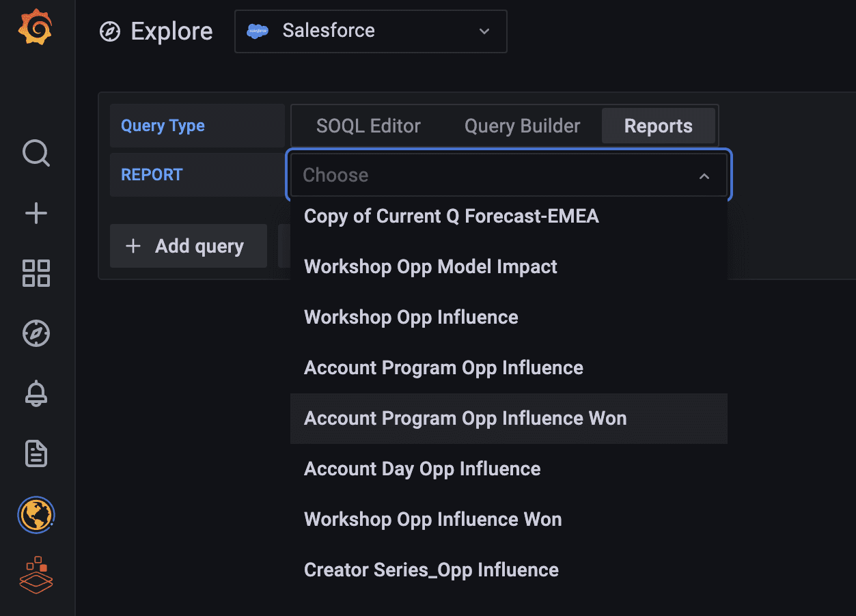Select Copy of Current Q Forecast-EMEA report
The width and height of the screenshot is (856, 616).
tap(451, 216)
